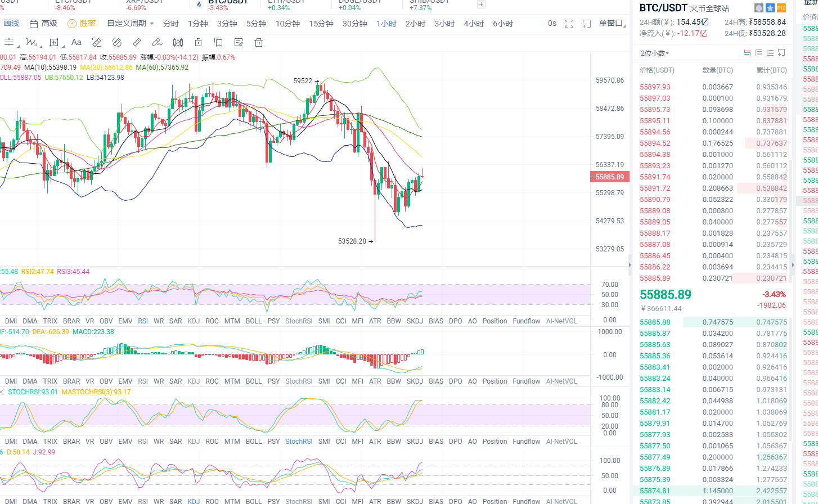The height and width of the screenshot is (504, 818).
Task: Click the lock drawings icon
Action: 198,42
